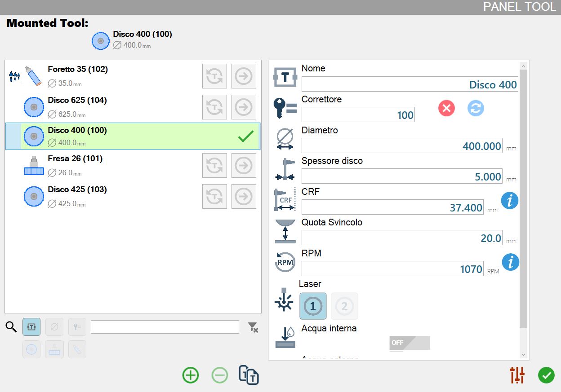This screenshot has height=392, width=561.
Task: Select the Fresa 26 (101) tool
Action: [x=133, y=165]
